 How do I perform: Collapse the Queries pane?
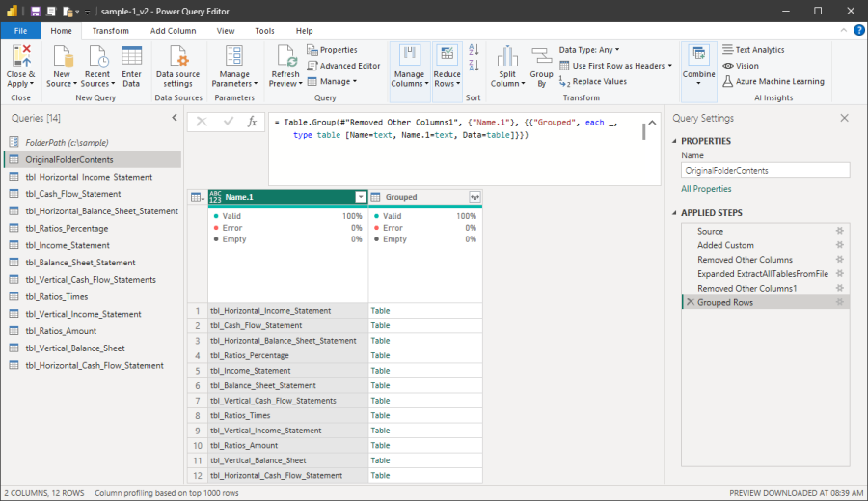pyautogui.click(x=175, y=118)
